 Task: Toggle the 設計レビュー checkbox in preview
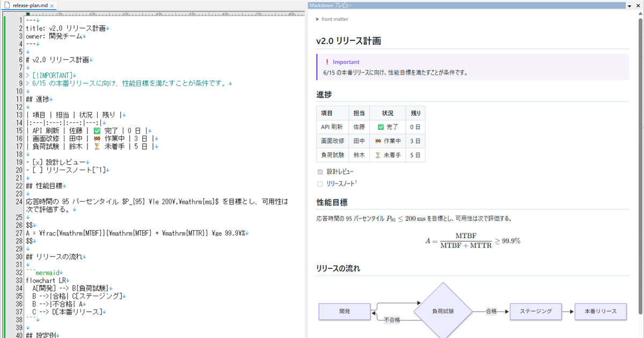click(x=320, y=172)
